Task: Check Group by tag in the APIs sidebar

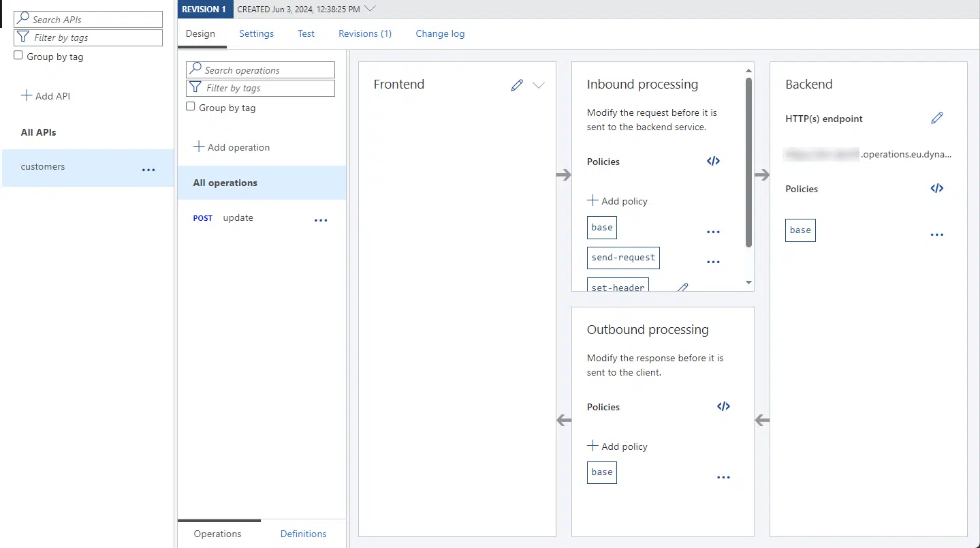Action: 17,56
